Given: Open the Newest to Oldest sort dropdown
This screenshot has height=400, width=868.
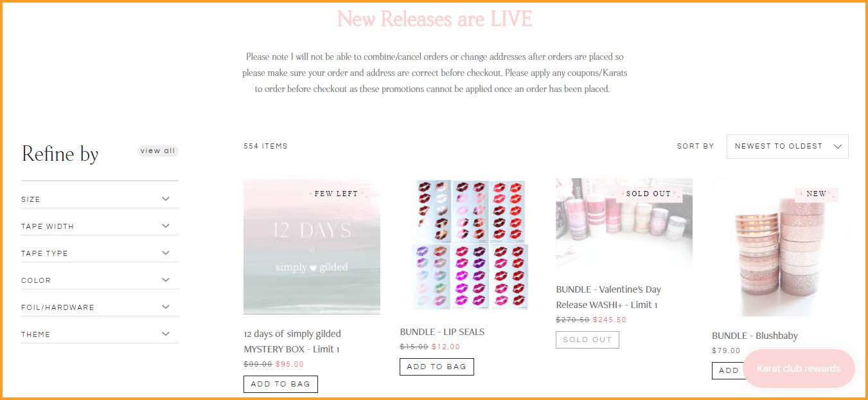Looking at the screenshot, I should (x=787, y=146).
